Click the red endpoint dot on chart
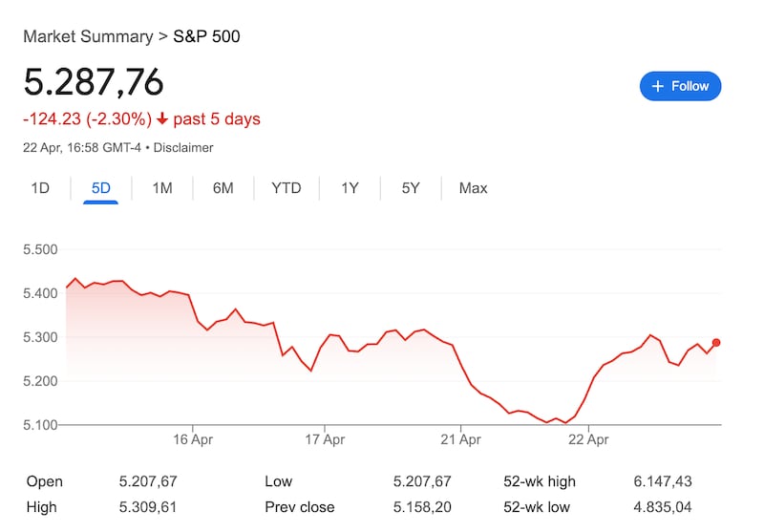The width and height of the screenshot is (764, 532). pos(716,343)
